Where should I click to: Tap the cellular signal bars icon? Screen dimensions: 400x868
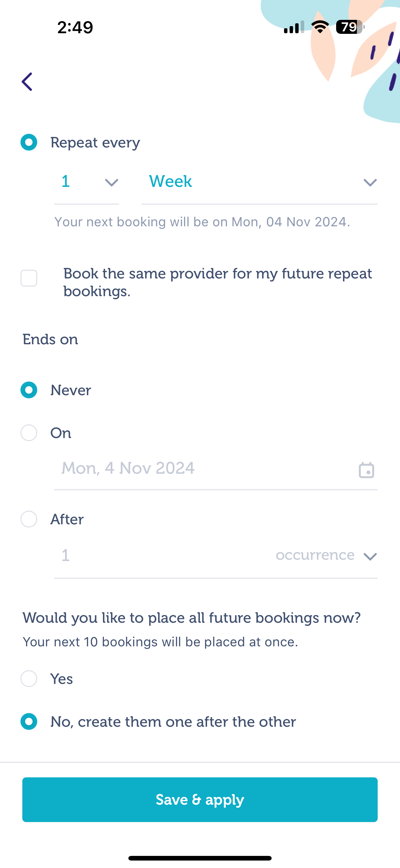tap(294, 27)
